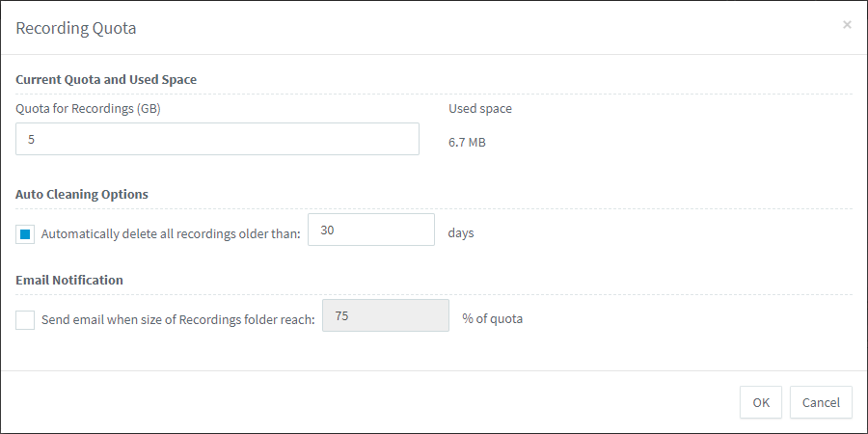Click the Email Notification section heading

pyautogui.click(x=69, y=280)
